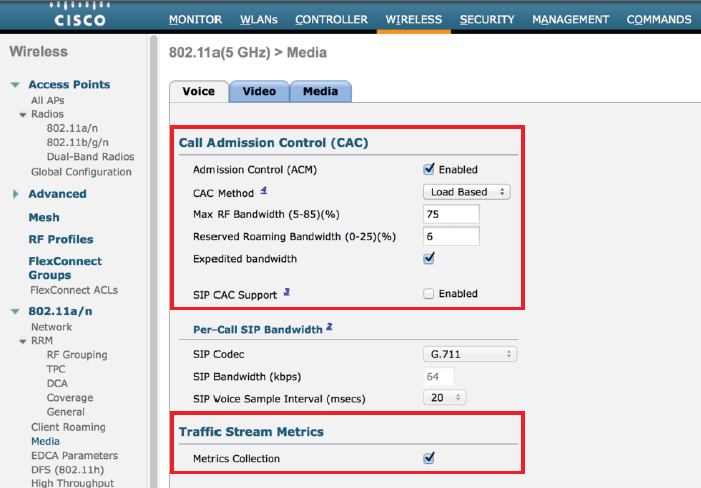Open the CAC Method dropdown
The height and width of the screenshot is (488, 701).
pos(465,192)
